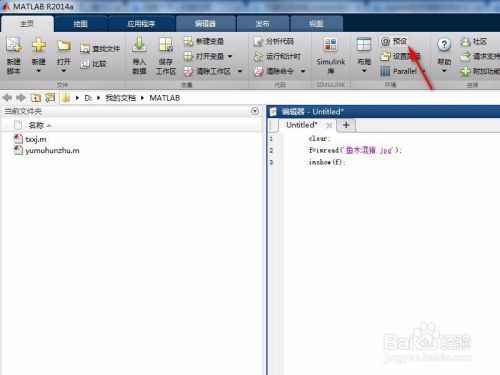The width and height of the screenshot is (500, 375).
Task: Click Clear Commands (清除命令) button
Action: [x=274, y=71]
